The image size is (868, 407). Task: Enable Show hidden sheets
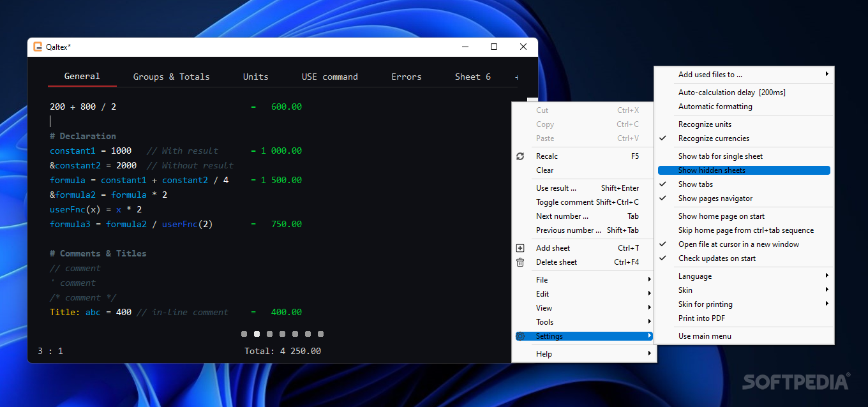point(744,170)
